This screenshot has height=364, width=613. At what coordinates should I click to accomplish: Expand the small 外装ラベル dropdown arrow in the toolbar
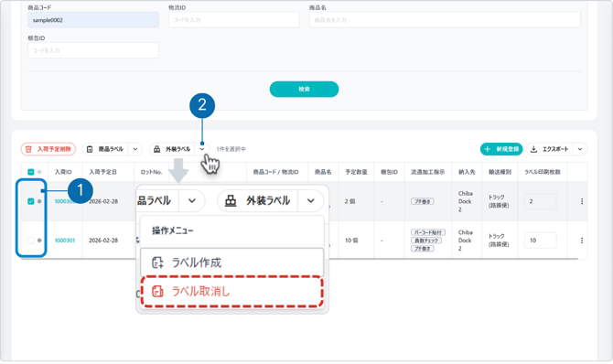point(201,149)
